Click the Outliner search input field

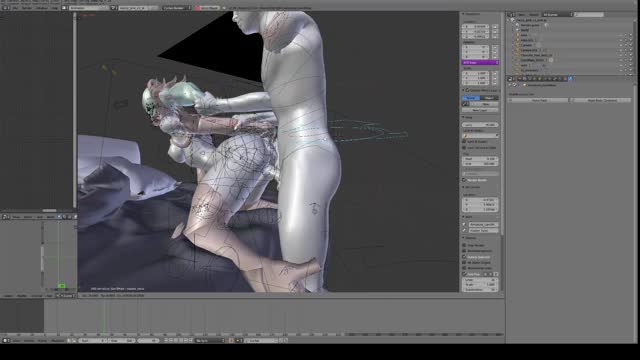589,15
